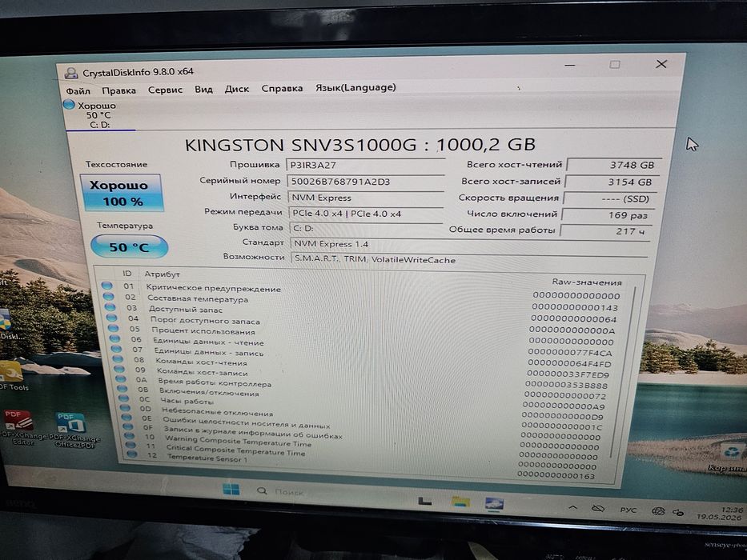Select the Ошибки целостности носителя и данных row text

(x=247, y=422)
